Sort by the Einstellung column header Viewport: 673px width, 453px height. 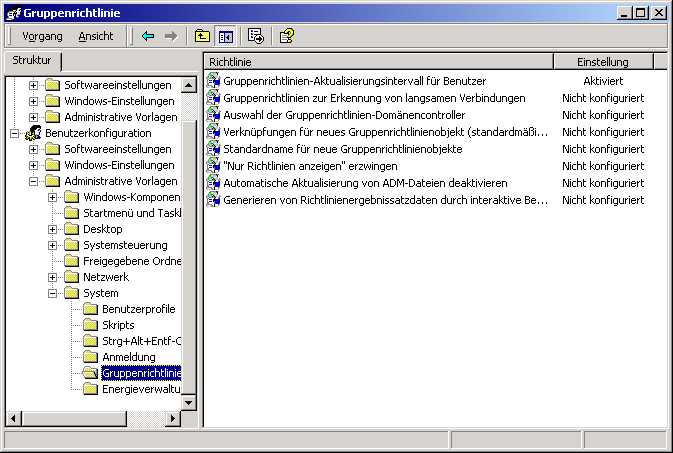(603, 62)
